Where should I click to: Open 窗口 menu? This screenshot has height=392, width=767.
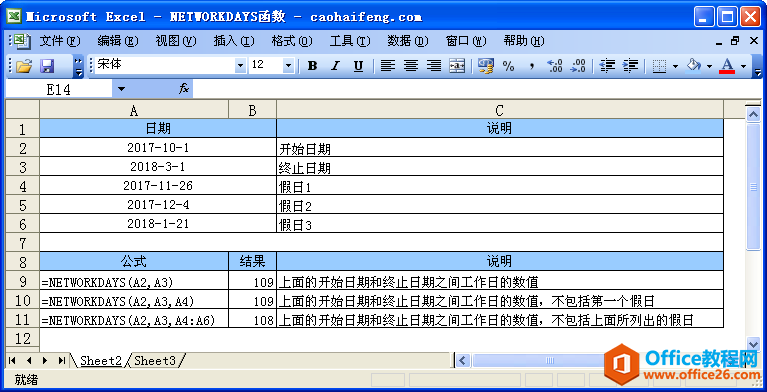466,41
